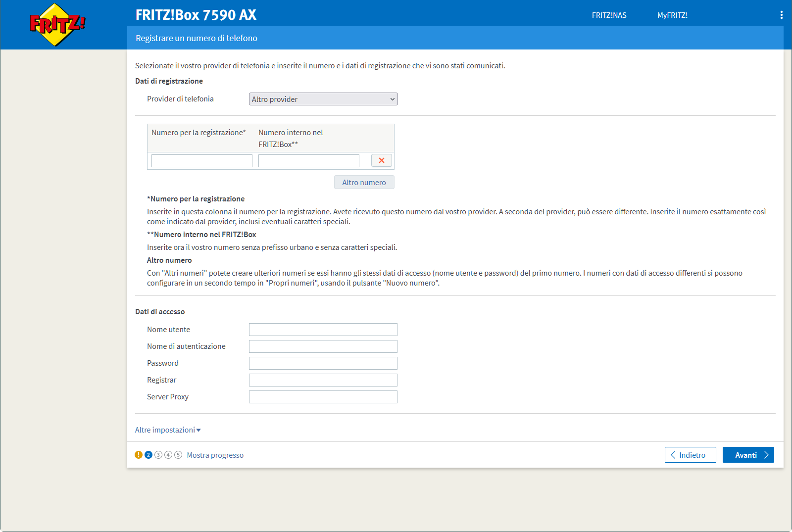Focus the Registrar input field

tap(323, 380)
